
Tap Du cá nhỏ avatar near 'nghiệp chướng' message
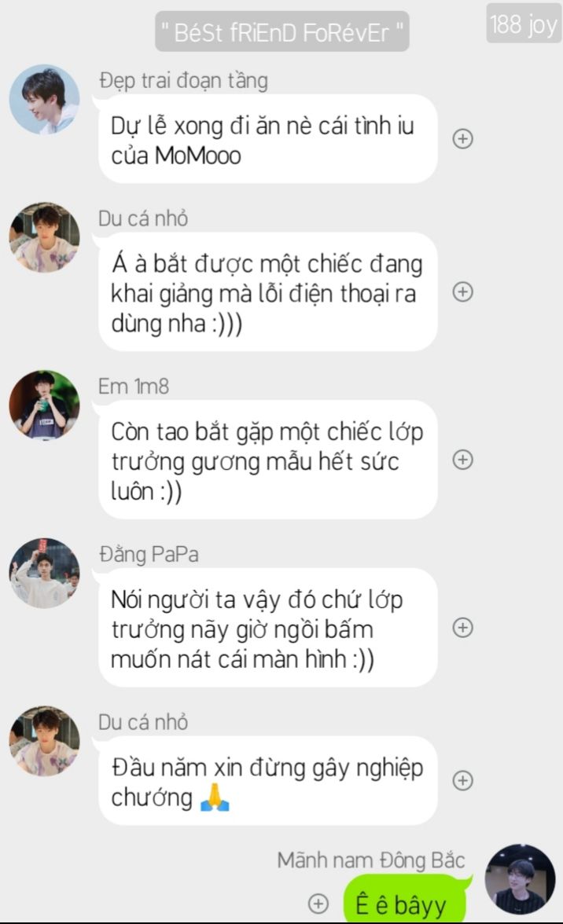(x=44, y=741)
